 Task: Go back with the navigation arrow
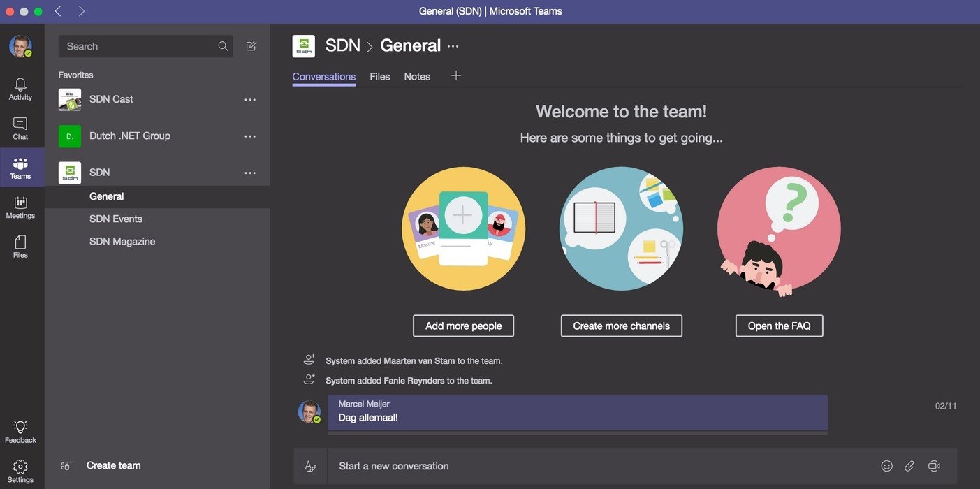[58, 11]
